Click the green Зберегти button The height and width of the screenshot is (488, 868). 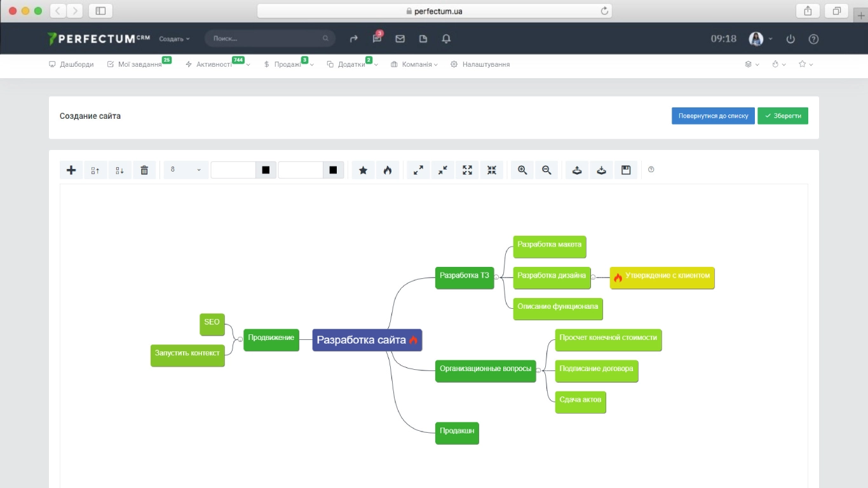coord(783,116)
